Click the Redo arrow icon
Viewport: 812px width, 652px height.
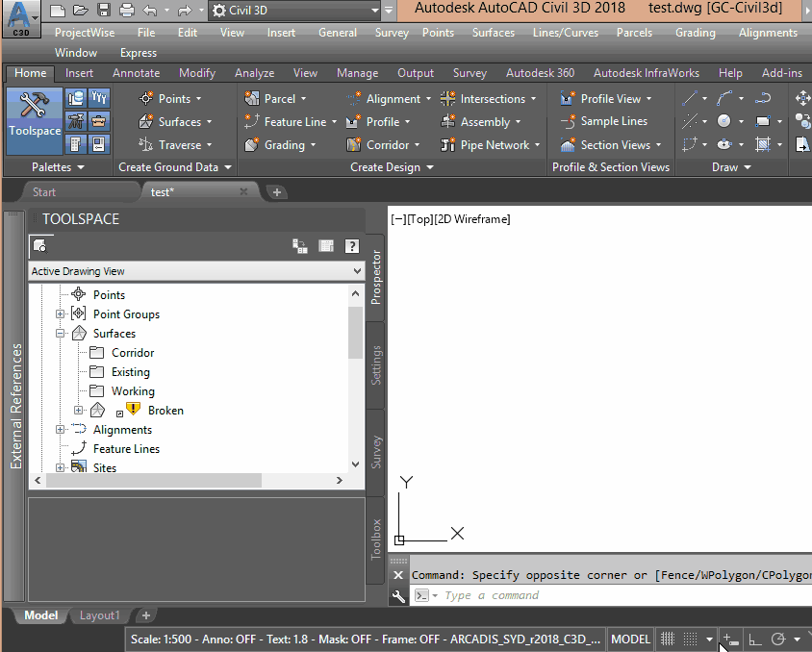click(x=185, y=10)
